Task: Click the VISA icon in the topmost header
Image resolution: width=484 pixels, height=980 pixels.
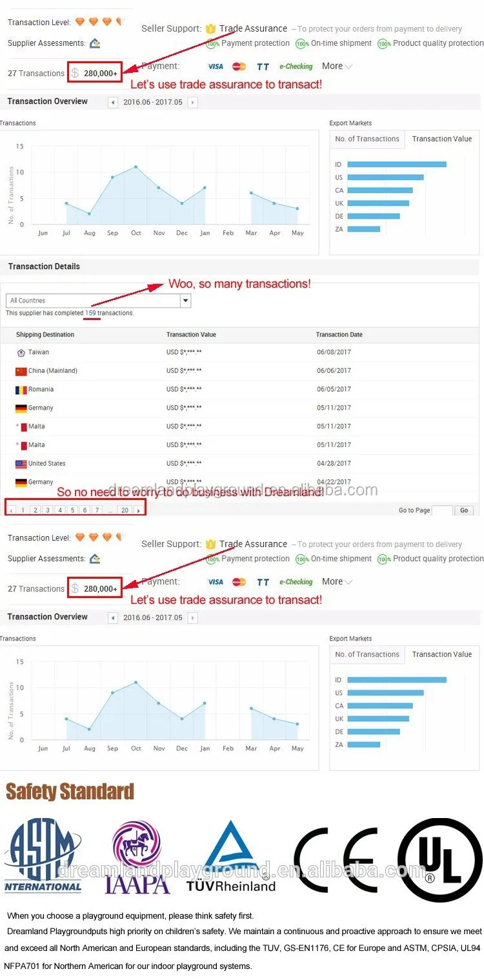Action: pyautogui.click(x=216, y=66)
